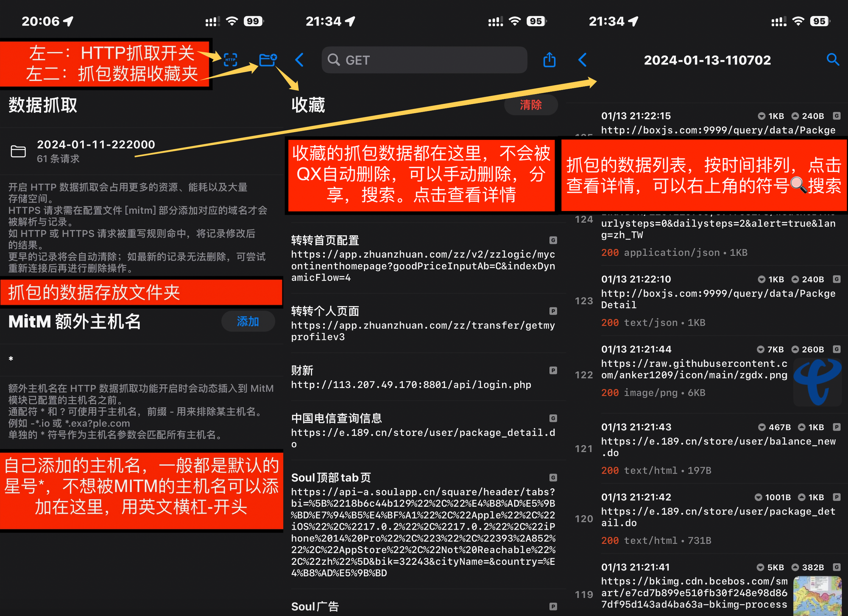848x616 pixels.
Task: Click the GET search field
Action: click(x=424, y=60)
